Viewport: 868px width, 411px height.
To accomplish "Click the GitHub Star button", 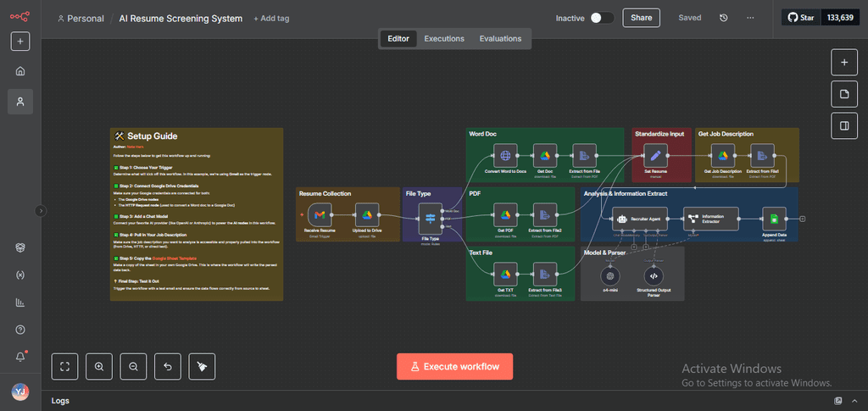I will click(x=801, y=18).
